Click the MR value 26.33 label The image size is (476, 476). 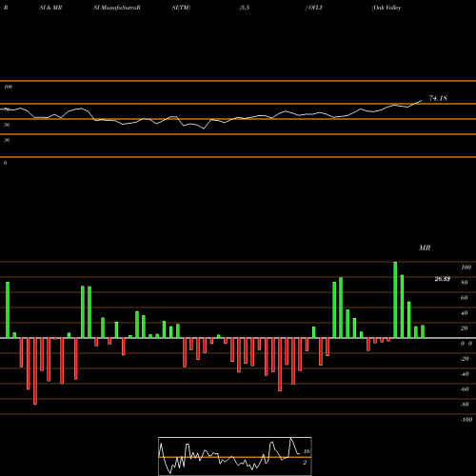(442, 279)
